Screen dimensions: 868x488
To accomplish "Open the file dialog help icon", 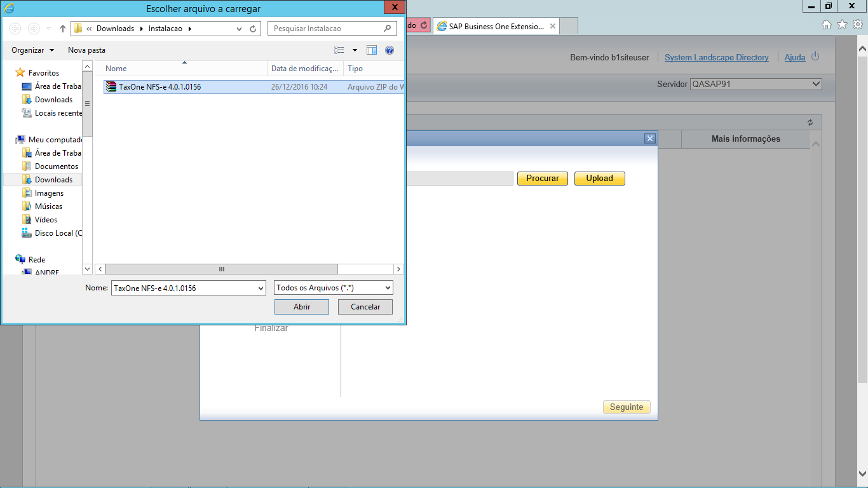I will click(x=390, y=50).
